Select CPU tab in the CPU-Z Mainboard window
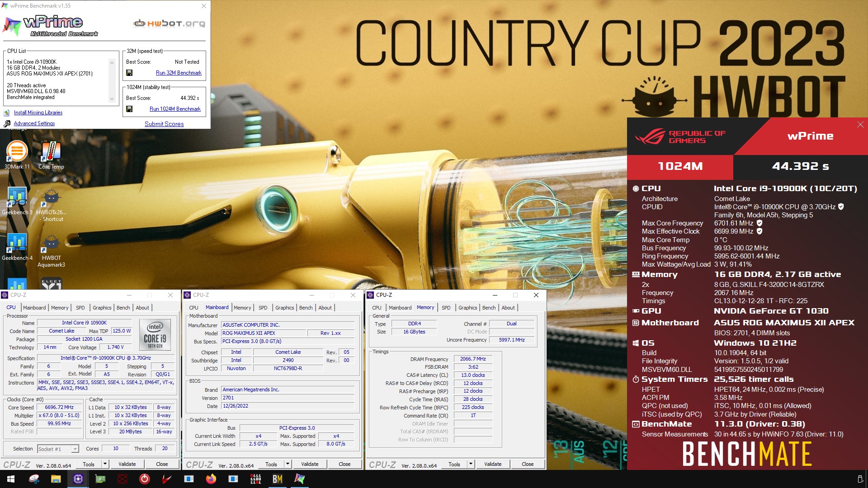Viewport: 868px width, 488px height. pyautogui.click(x=193, y=308)
